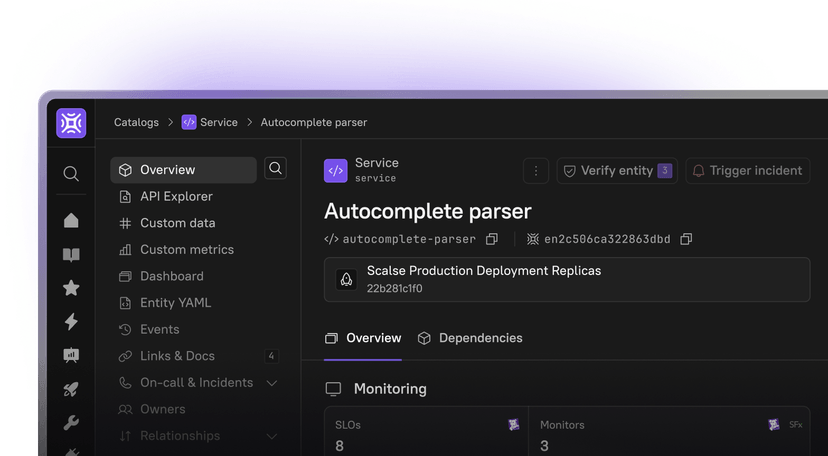828x456 pixels.
Task: Open Entity YAML in the sidebar
Action: [175, 303]
